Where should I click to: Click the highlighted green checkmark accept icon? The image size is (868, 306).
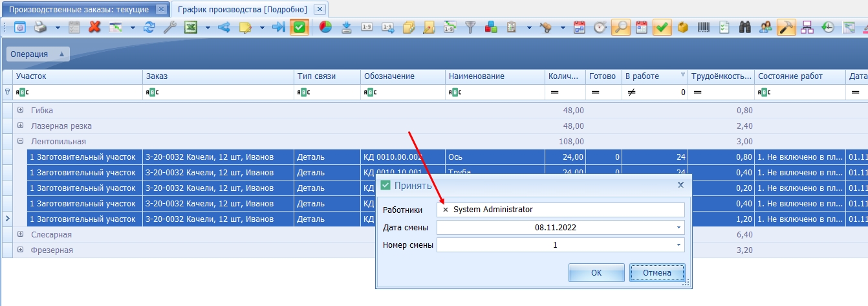299,28
